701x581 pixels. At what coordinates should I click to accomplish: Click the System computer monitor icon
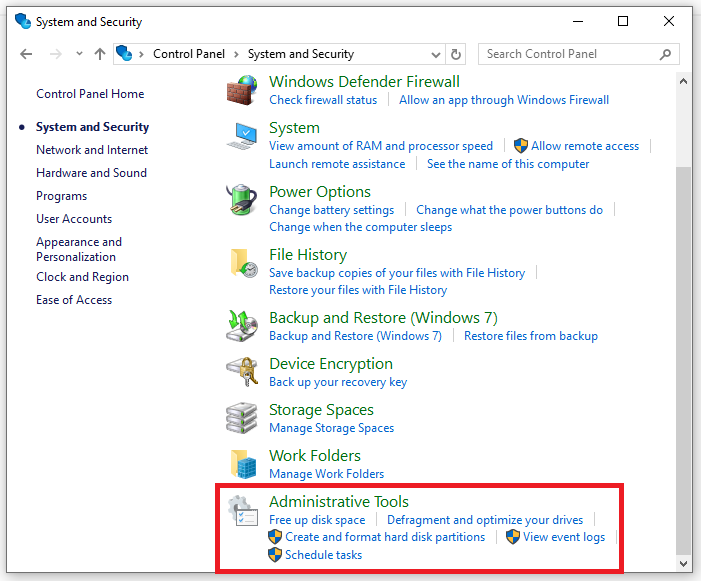[x=242, y=136]
